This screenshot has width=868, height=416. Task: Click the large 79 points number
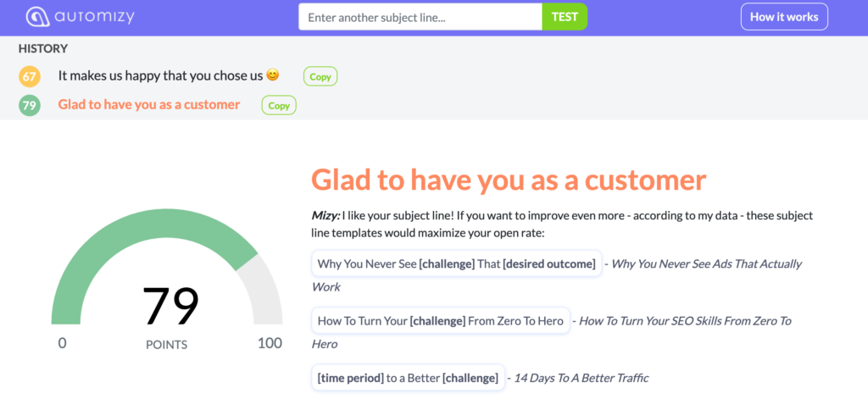click(x=170, y=306)
